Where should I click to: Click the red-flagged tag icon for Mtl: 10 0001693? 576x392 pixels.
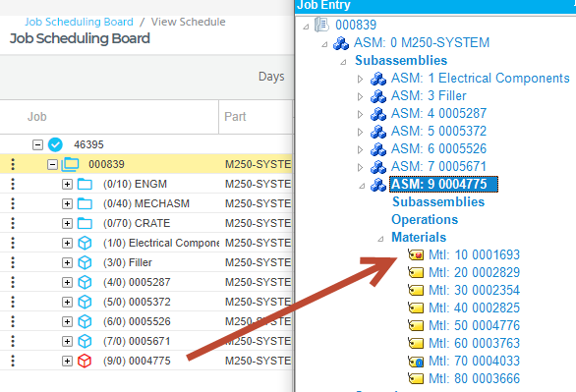[416, 254]
